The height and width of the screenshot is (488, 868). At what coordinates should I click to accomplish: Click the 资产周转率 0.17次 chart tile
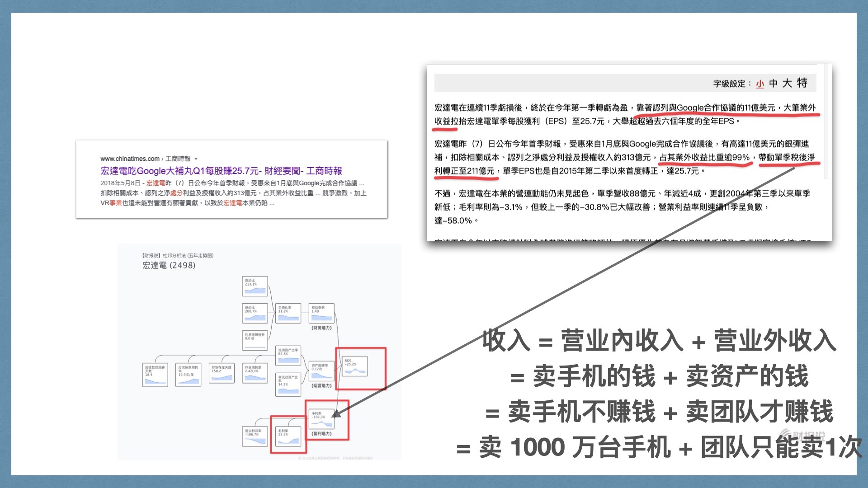[x=321, y=370]
